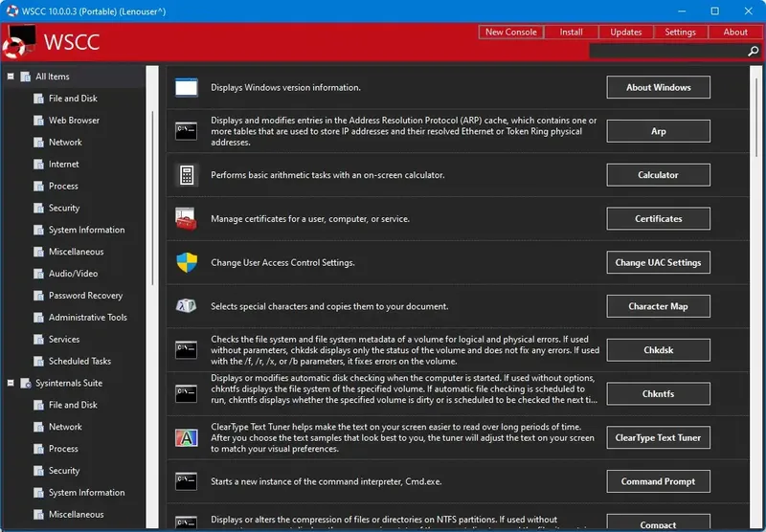Launch the Character Map button

pos(658,306)
